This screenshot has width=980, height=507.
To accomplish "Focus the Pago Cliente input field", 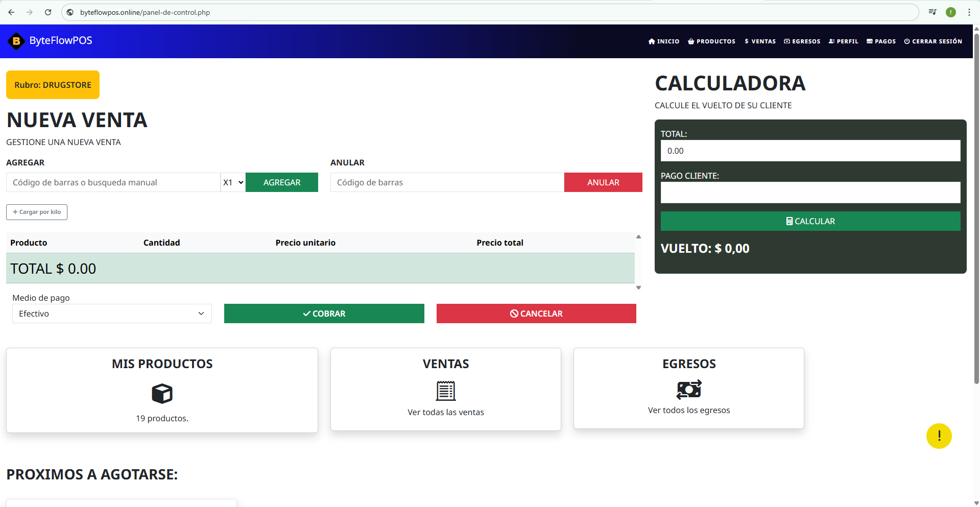I will 810,192.
